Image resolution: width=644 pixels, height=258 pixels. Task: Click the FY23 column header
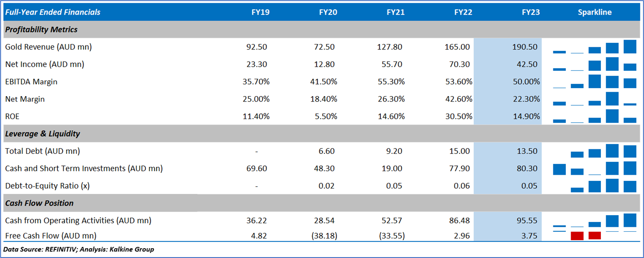click(531, 12)
